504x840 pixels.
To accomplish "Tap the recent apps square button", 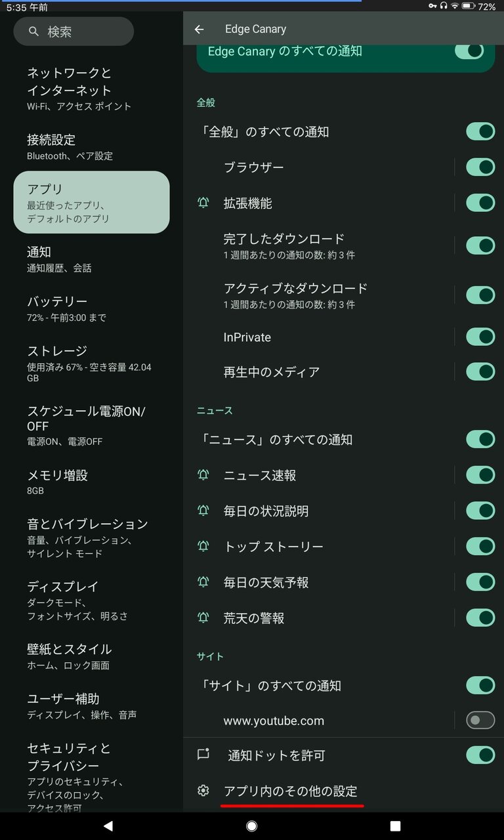I will [x=396, y=826].
